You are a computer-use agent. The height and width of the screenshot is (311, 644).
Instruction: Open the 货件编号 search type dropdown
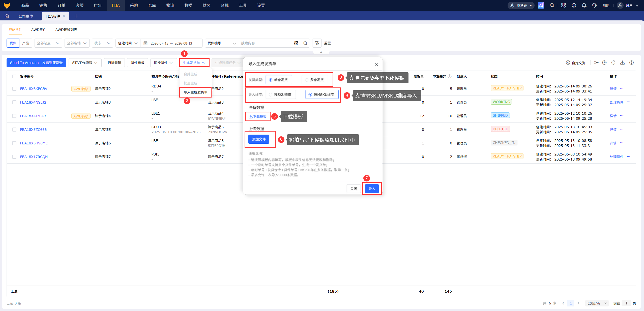tap(222, 43)
